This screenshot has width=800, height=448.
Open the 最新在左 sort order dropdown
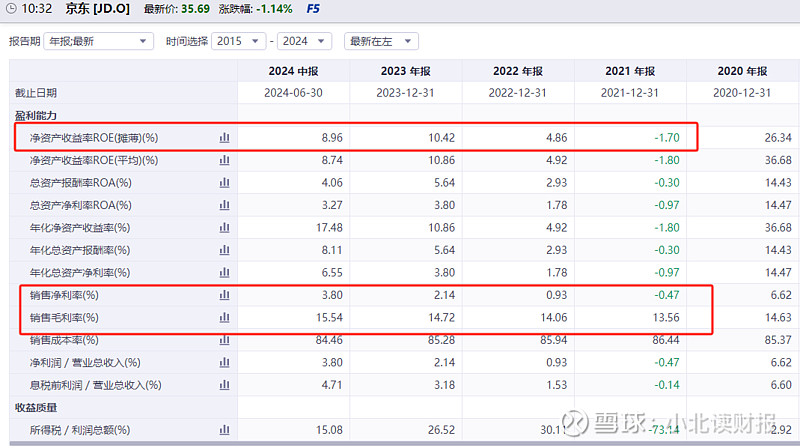(381, 41)
